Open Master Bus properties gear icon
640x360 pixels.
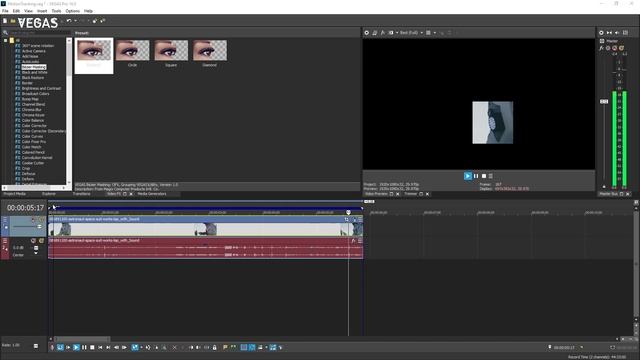(x=601, y=33)
